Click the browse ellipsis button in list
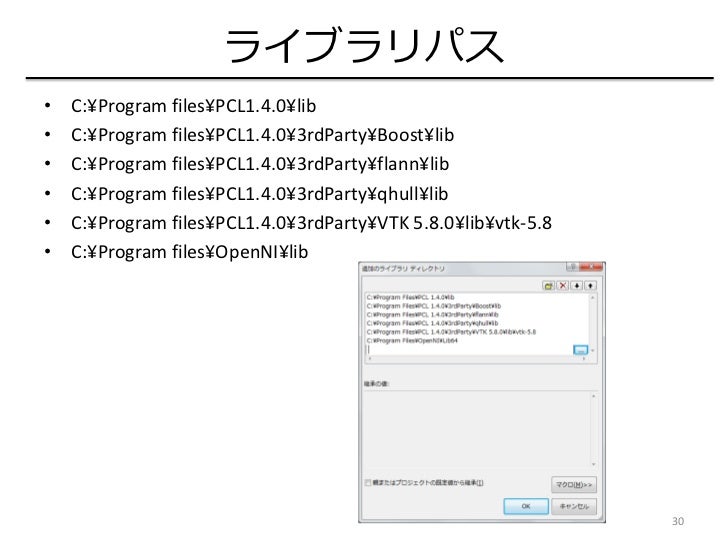Screen dimensions: 728x546 (x=580, y=350)
